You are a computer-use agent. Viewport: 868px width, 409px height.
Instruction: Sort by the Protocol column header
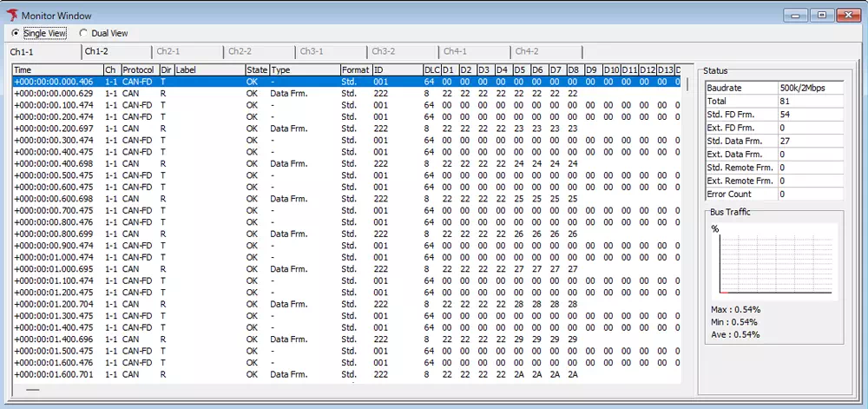pos(138,69)
